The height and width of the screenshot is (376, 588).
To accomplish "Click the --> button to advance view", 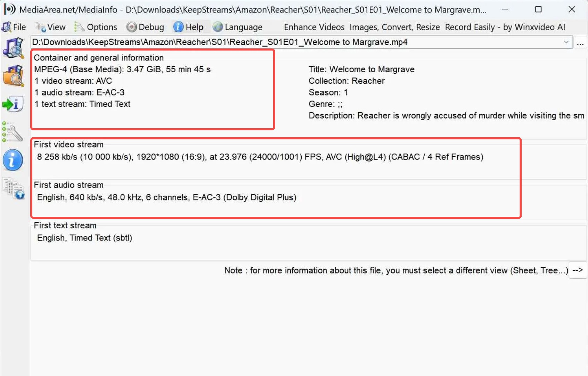I will (578, 270).
